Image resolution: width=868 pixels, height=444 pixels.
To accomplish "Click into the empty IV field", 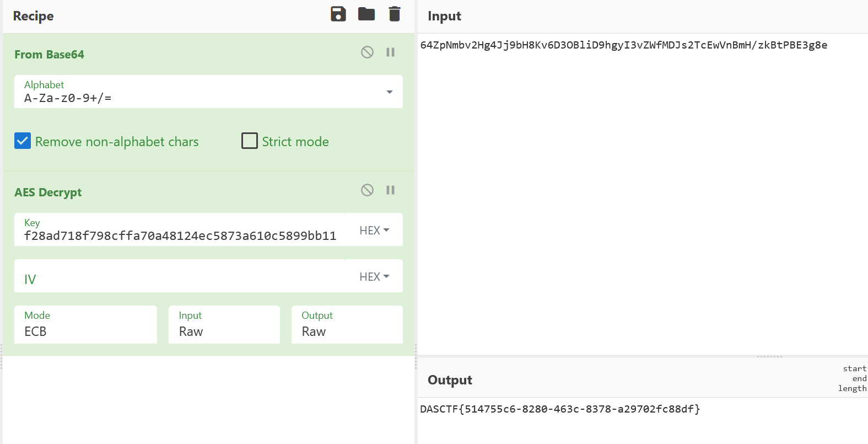I will (x=180, y=279).
